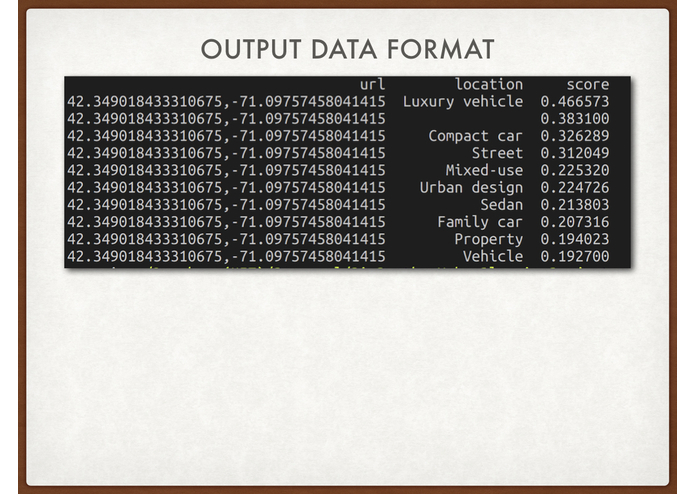Click the url column header
The width and height of the screenshot is (695, 494).
(x=372, y=85)
